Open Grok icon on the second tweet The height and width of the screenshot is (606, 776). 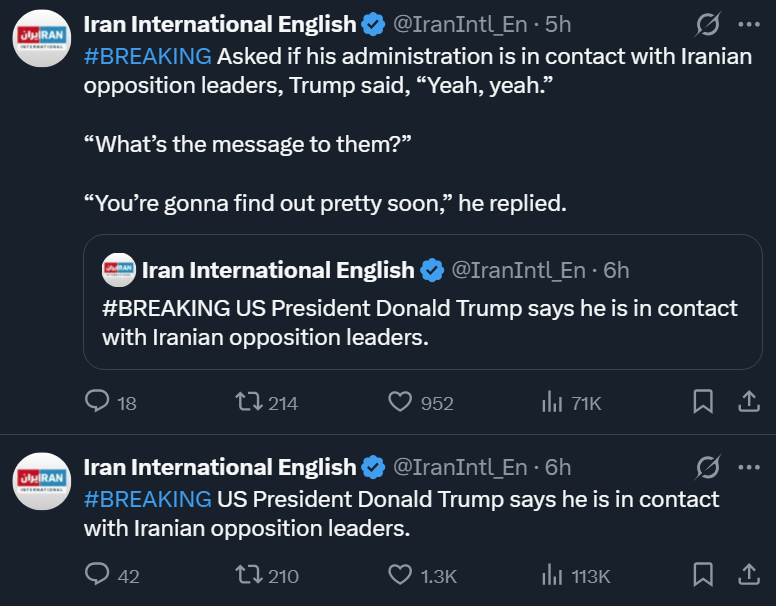click(x=707, y=467)
